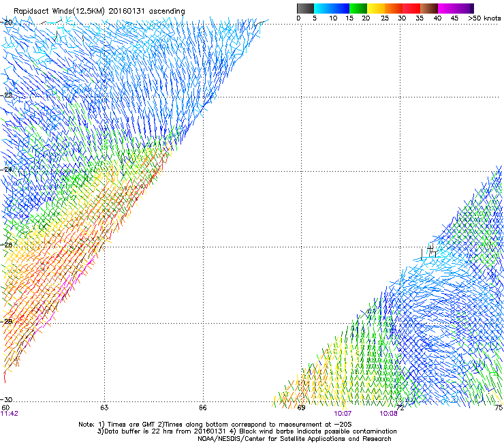504x443 pixels.
Task: Click the '-30' latitude axis label
Action: click(6, 399)
